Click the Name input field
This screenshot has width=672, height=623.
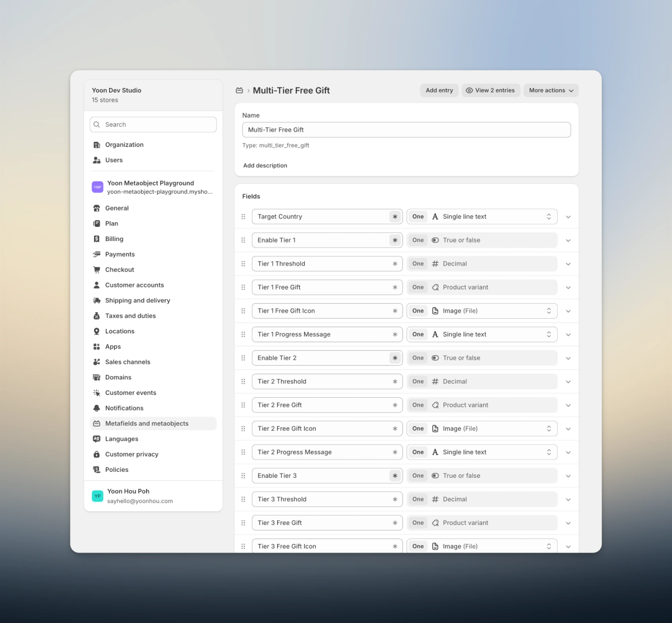(407, 130)
